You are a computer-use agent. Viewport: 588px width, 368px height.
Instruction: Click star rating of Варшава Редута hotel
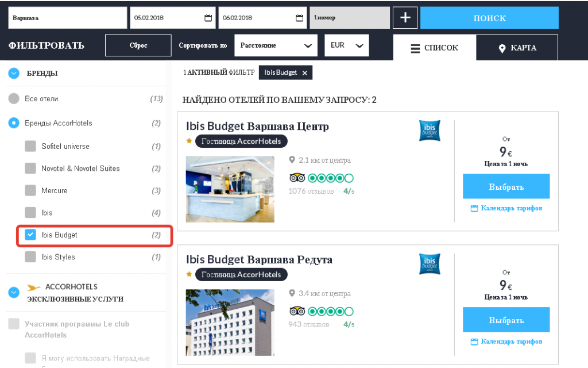coord(189,274)
